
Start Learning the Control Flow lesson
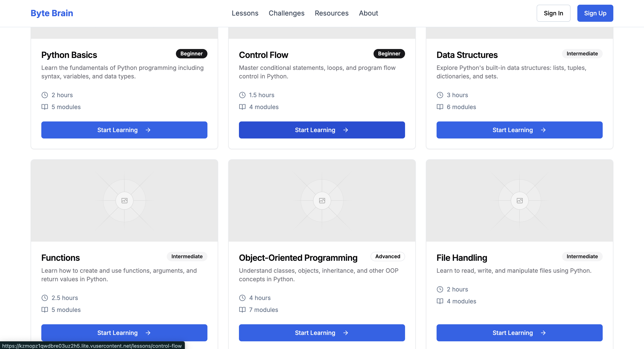click(x=322, y=130)
